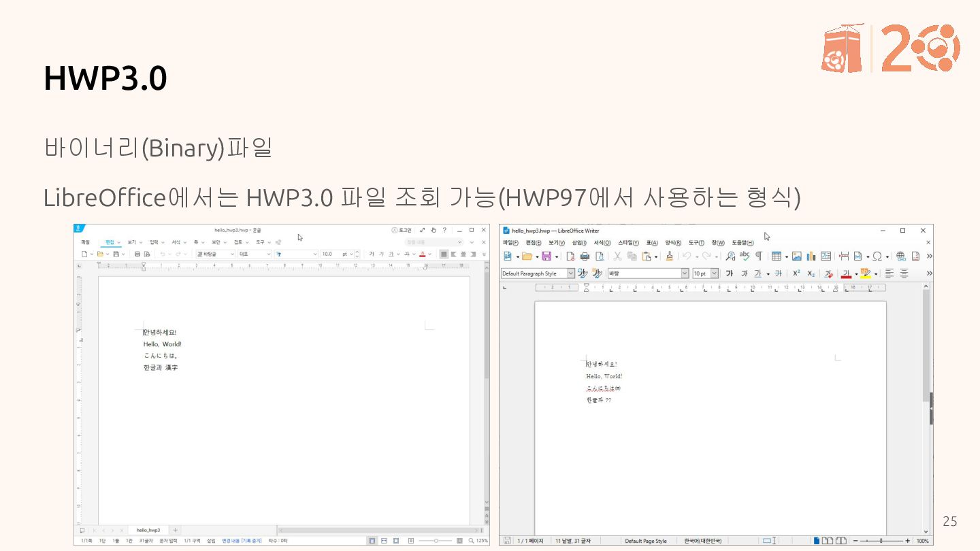Click the Open folder icon in LibreOffice Writer

[527, 256]
